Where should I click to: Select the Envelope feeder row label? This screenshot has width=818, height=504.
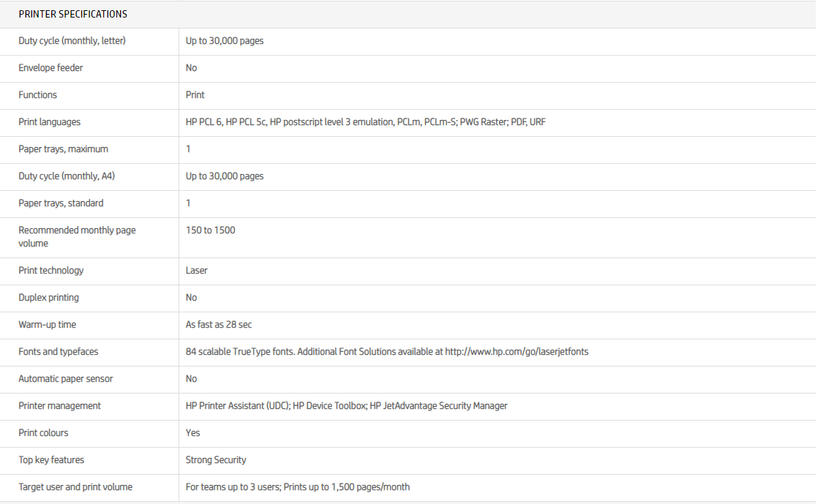coord(50,68)
